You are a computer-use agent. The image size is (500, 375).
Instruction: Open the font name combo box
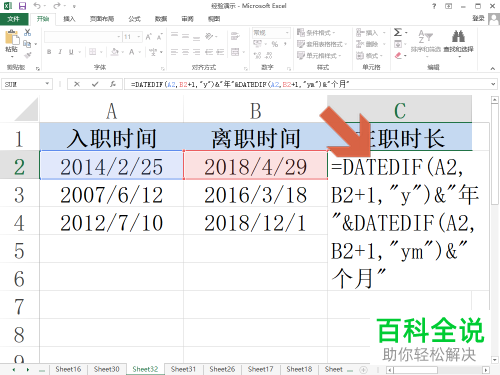pos(83,37)
